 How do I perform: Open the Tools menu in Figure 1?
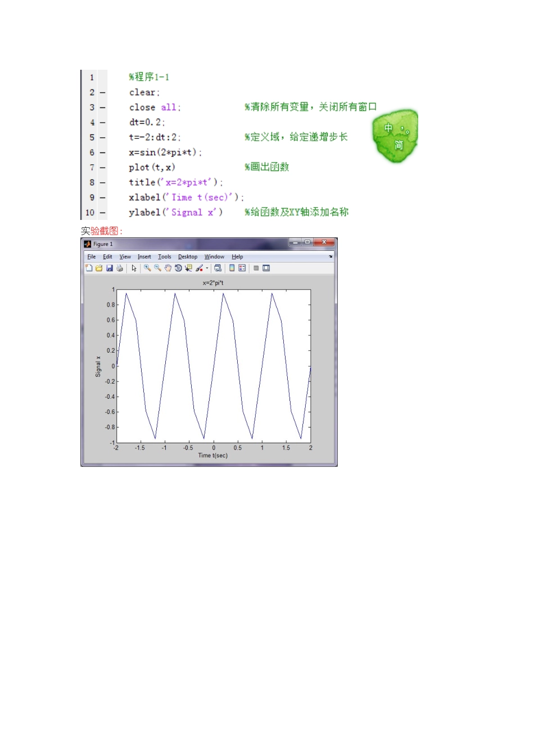coord(165,256)
